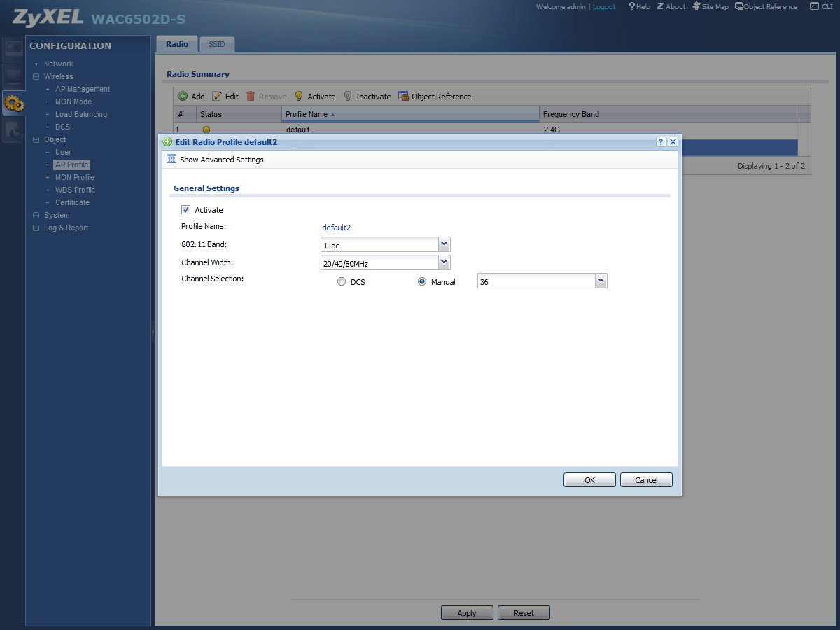Open the Maintenance icon in left strip
The width and height of the screenshot is (840, 630).
click(13, 129)
